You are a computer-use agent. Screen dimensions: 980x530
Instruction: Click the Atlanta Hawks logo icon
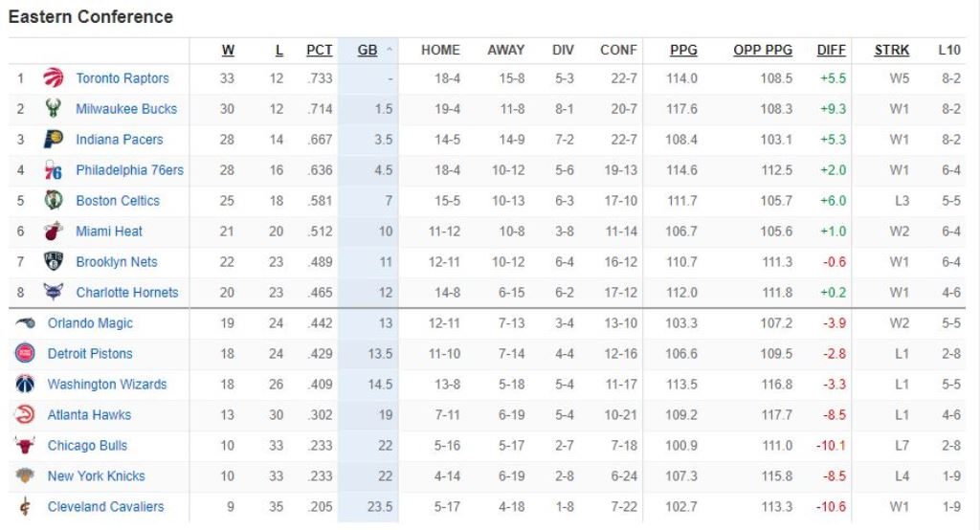click(25, 415)
